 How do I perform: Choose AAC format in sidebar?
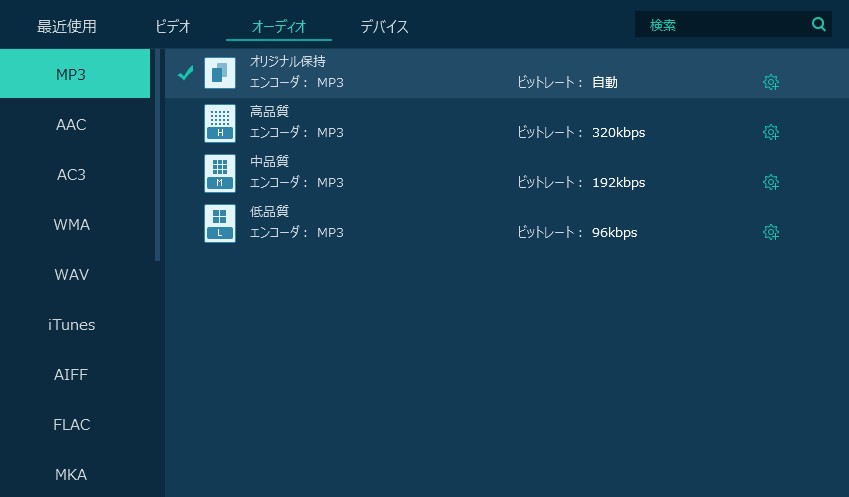click(x=71, y=125)
